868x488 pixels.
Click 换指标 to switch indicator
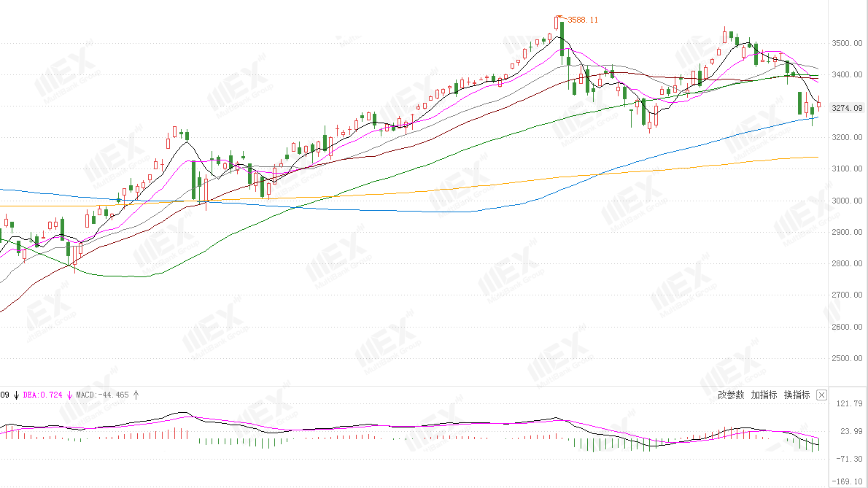pos(797,395)
